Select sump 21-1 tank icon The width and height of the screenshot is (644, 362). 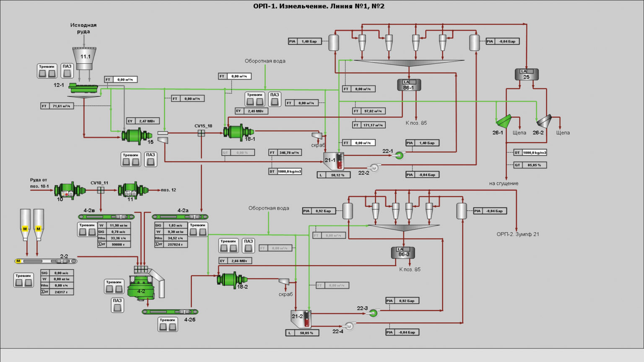(334, 161)
